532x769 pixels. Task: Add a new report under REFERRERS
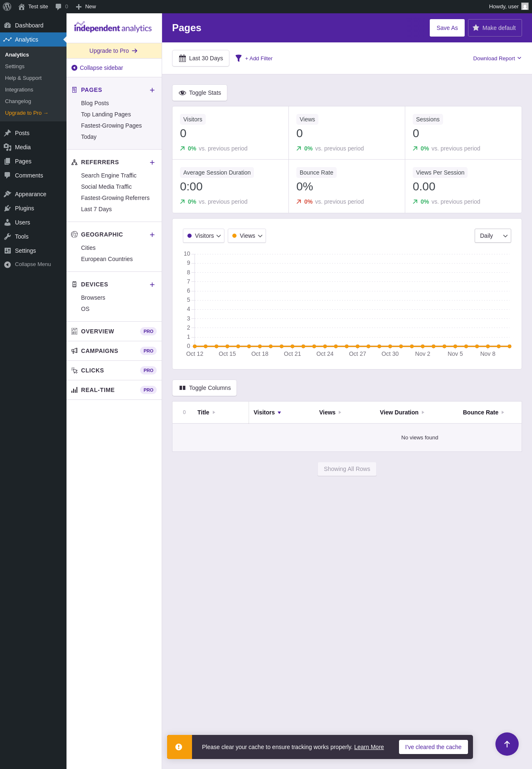tap(152, 163)
